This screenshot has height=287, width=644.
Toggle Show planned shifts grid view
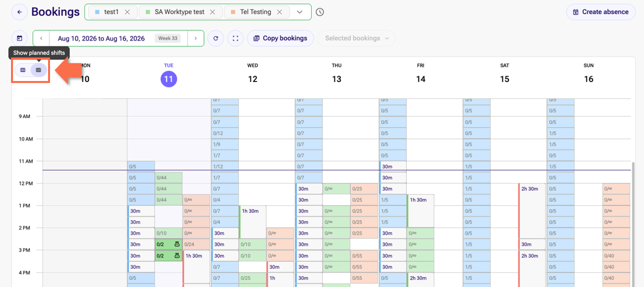pos(39,70)
